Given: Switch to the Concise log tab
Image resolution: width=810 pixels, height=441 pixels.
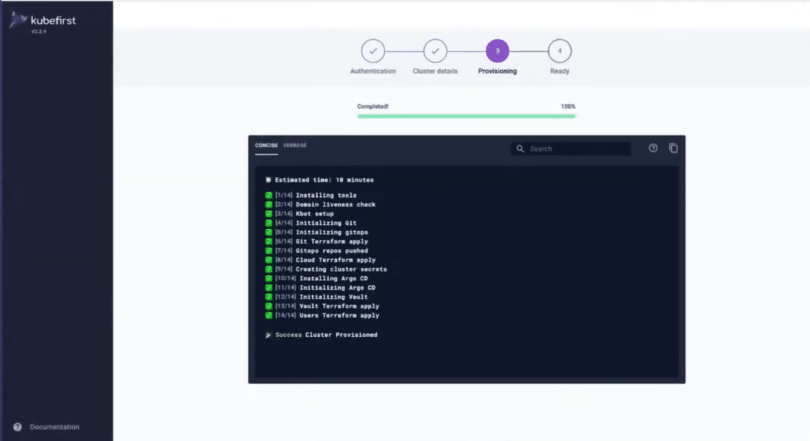Looking at the screenshot, I should [266, 146].
